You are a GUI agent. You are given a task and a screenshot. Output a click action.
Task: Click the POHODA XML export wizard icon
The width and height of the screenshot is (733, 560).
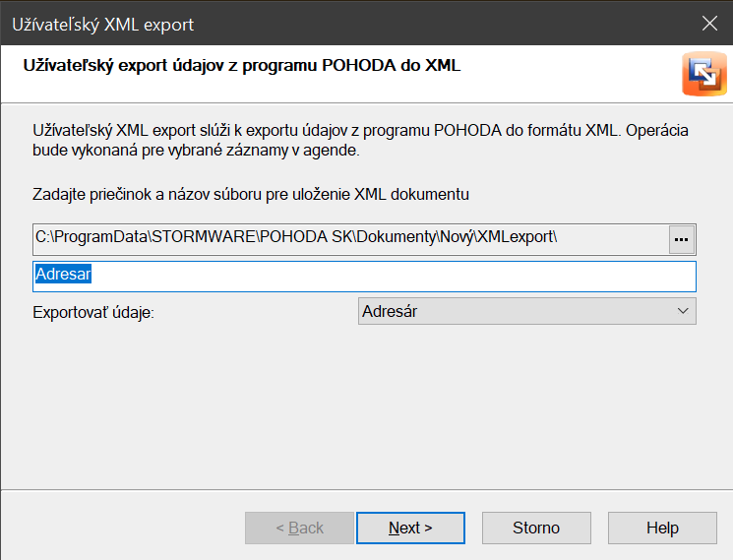pos(704,74)
